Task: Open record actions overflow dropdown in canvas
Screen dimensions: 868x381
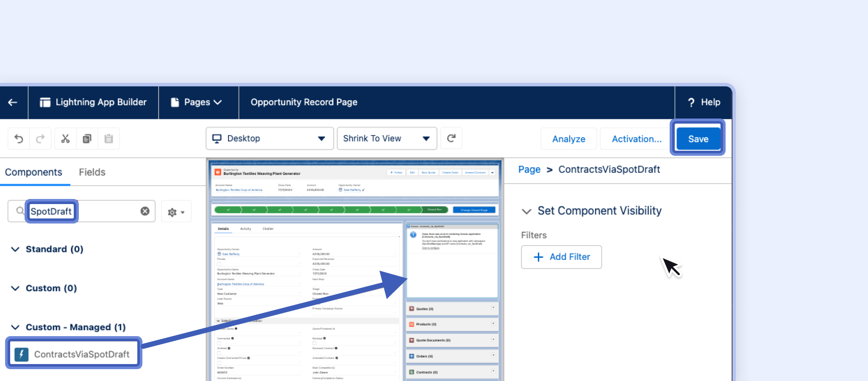Action: [492, 173]
